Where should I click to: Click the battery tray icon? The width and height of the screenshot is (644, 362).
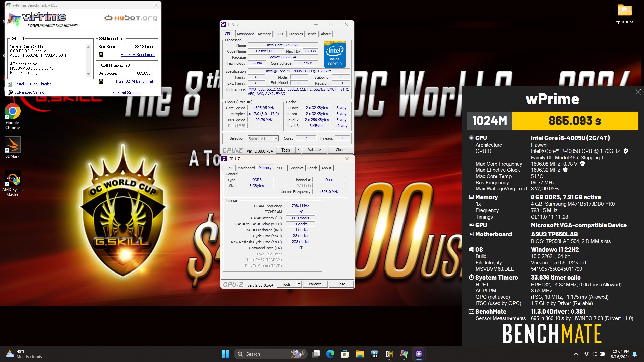pos(603,354)
